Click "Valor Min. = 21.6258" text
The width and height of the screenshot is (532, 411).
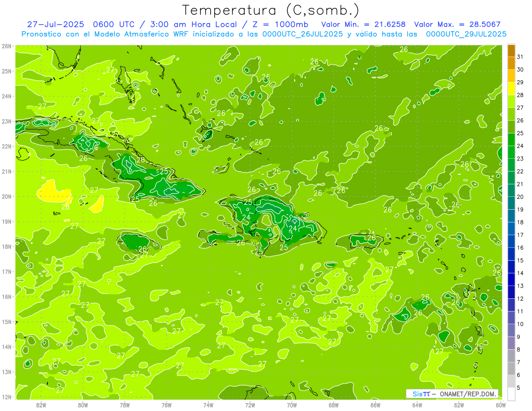[x=363, y=24]
